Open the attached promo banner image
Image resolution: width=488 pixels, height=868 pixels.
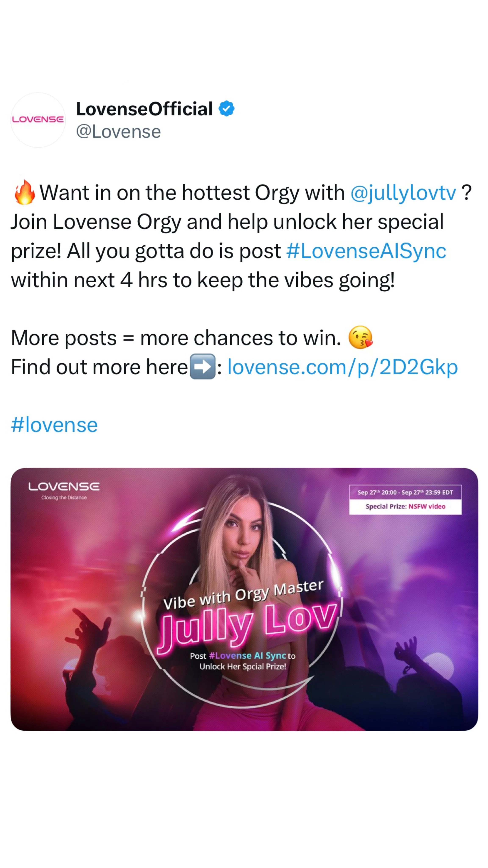click(x=244, y=599)
